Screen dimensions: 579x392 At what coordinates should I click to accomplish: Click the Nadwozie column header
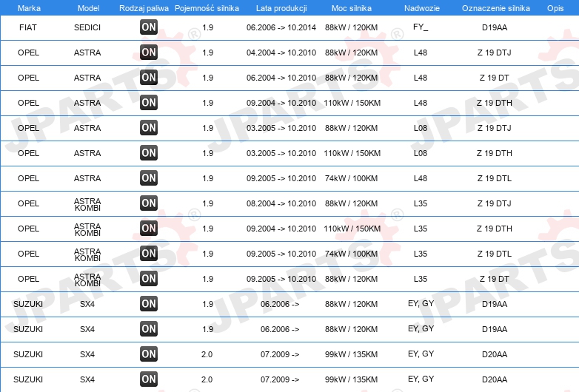(x=422, y=8)
